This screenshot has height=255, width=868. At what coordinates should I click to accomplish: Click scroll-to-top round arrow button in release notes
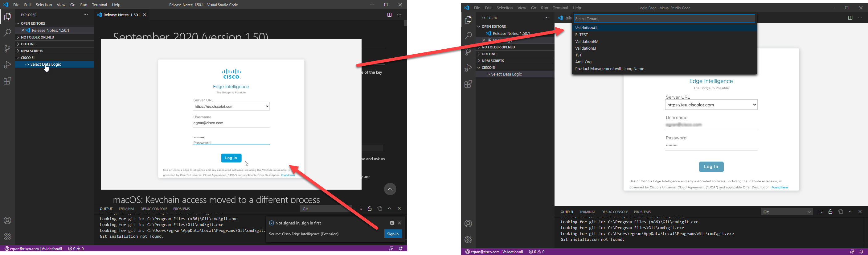click(390, 189)
